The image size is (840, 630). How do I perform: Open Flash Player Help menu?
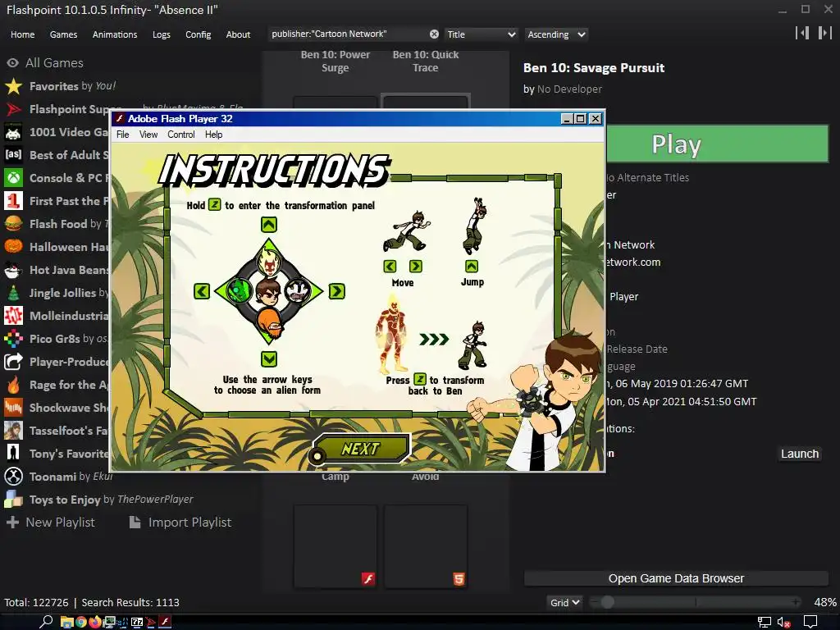(x=214, y=135)
